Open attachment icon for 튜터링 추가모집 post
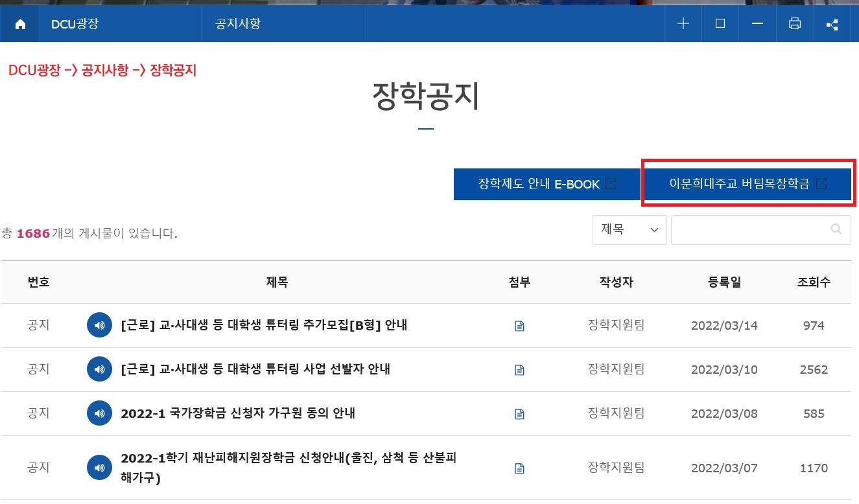This screenshot has width=859, height=504. click(x=519, y=326)
